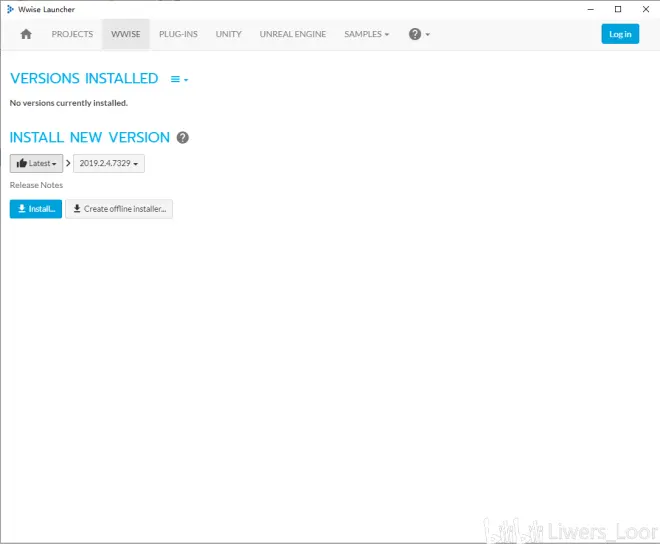Open the Latest release channel dropdown
660x544 pixels.
pyautogui.click(x=36, y=163)
